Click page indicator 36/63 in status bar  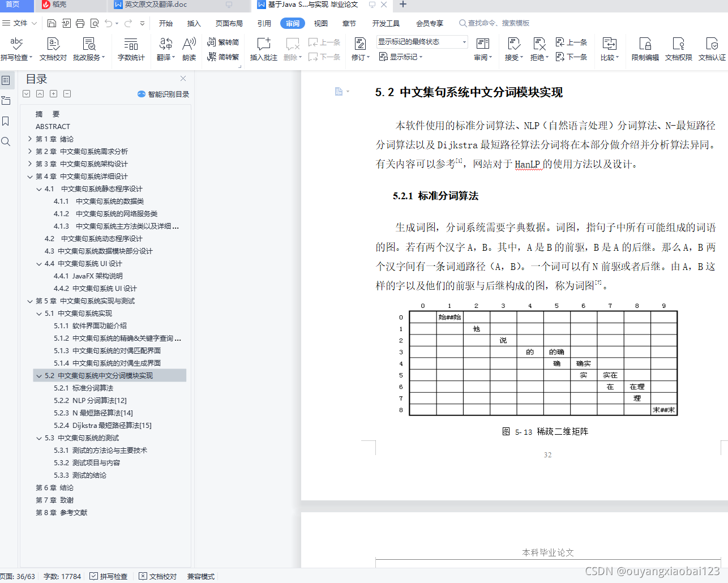click(18, 576)
